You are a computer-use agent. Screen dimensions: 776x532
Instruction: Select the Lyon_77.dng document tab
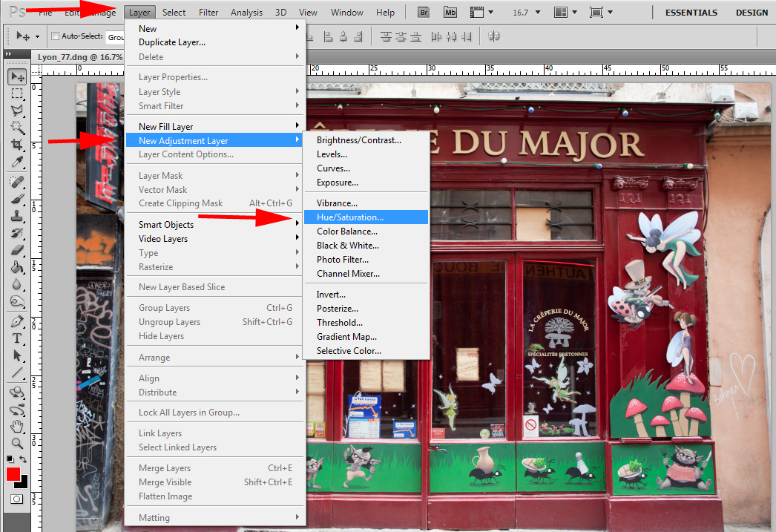[79, 57]
